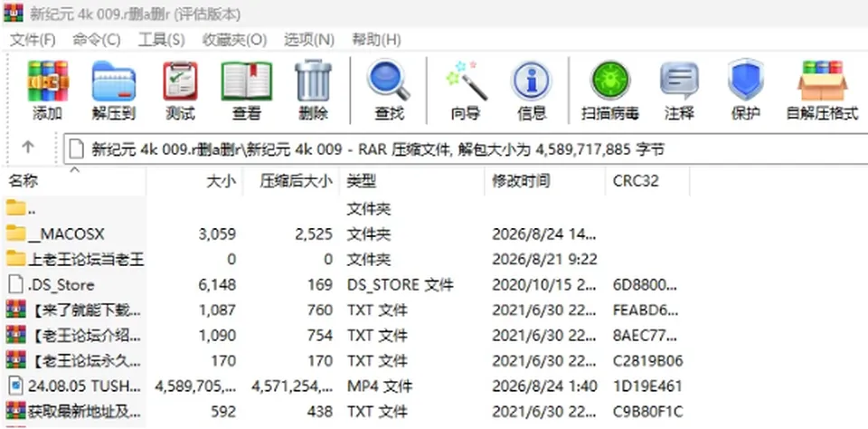Click the 扫描病毒 virus scan icon

610,81
